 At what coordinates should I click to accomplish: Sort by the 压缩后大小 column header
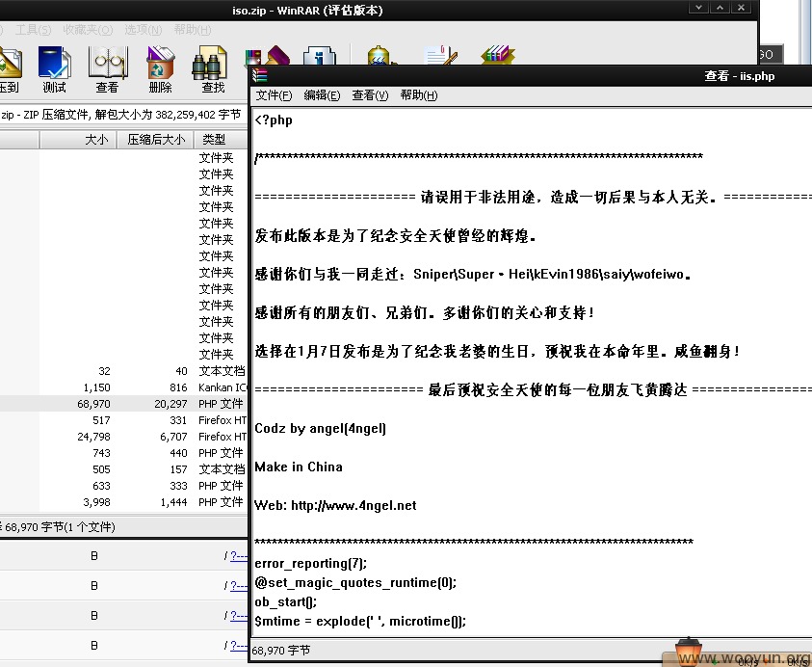pyautogui.click(x=155, y=140)
